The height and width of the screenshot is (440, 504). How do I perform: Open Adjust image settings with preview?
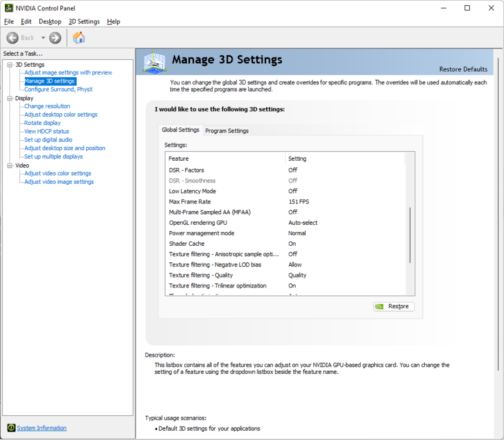68,73
